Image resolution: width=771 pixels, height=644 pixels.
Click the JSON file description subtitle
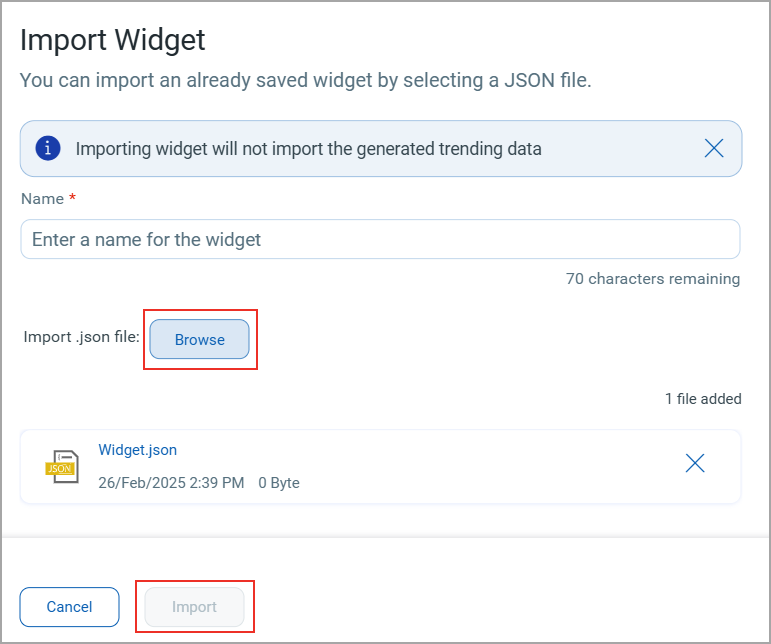(305, 80)
